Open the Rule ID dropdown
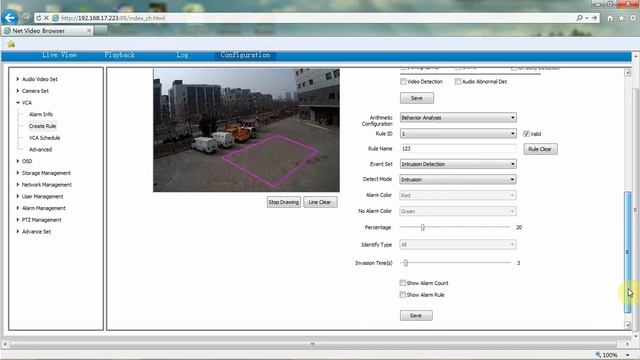640x360 pixels. tap(458, 133)
